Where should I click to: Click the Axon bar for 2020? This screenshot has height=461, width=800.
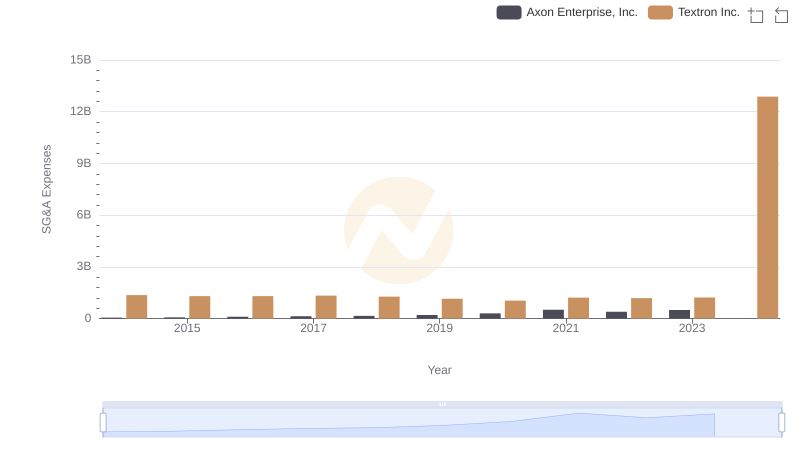click(490, 316)
